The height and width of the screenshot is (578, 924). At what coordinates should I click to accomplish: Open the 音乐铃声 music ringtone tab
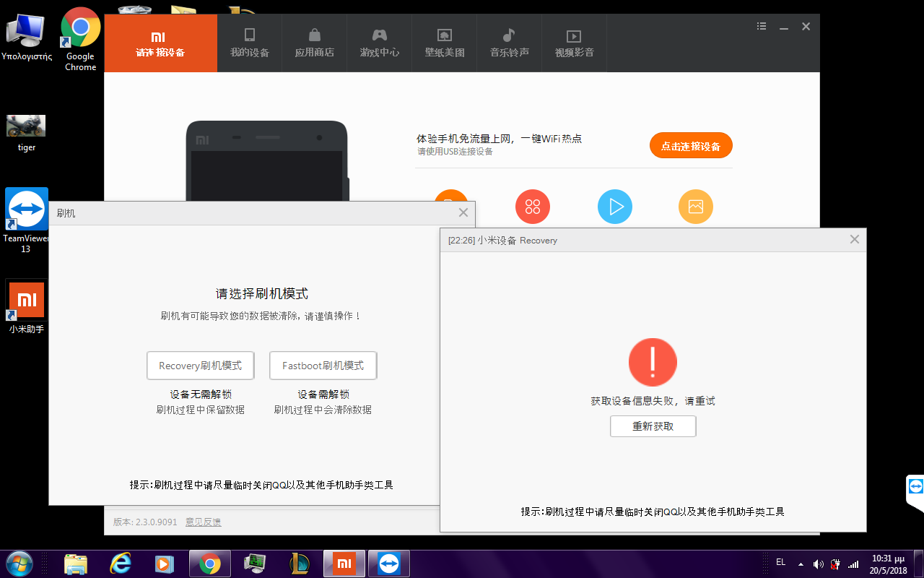click(x=509, y=43)
